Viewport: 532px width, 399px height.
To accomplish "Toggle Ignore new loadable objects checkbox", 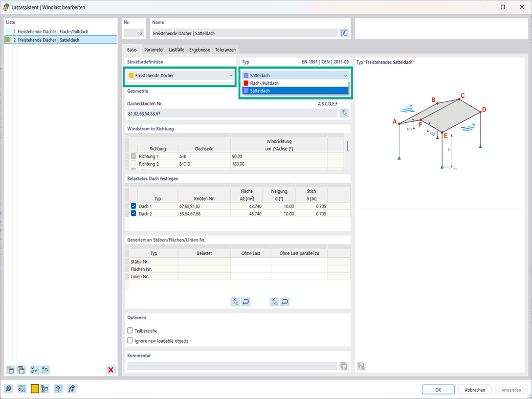I will (130, 340).
